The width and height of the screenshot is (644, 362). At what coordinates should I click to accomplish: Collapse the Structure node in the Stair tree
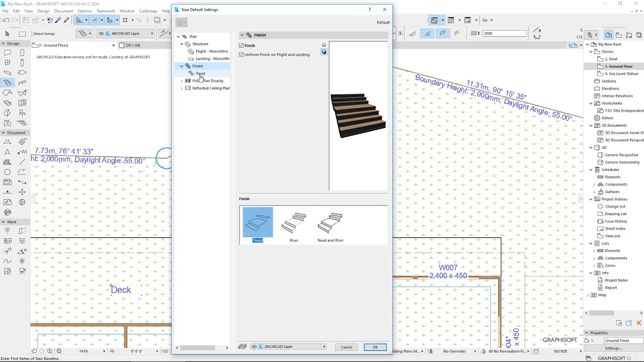(182, 44)
